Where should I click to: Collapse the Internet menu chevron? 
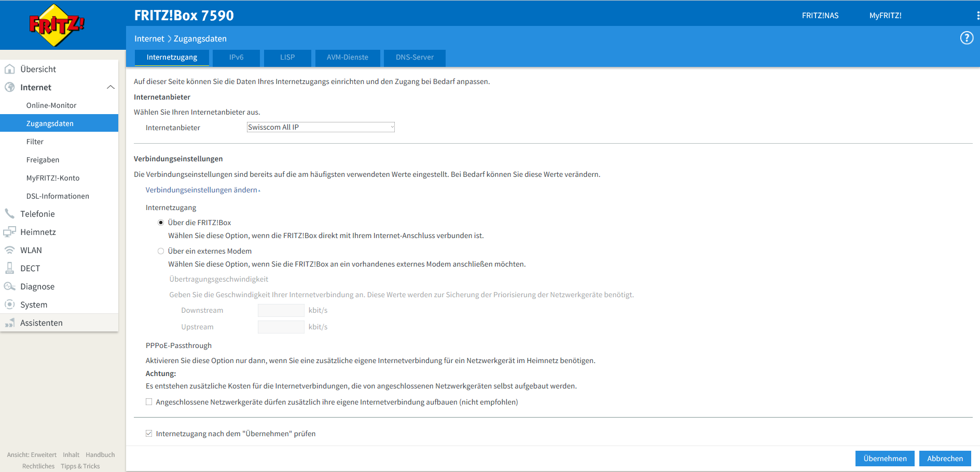pos(111,87)
